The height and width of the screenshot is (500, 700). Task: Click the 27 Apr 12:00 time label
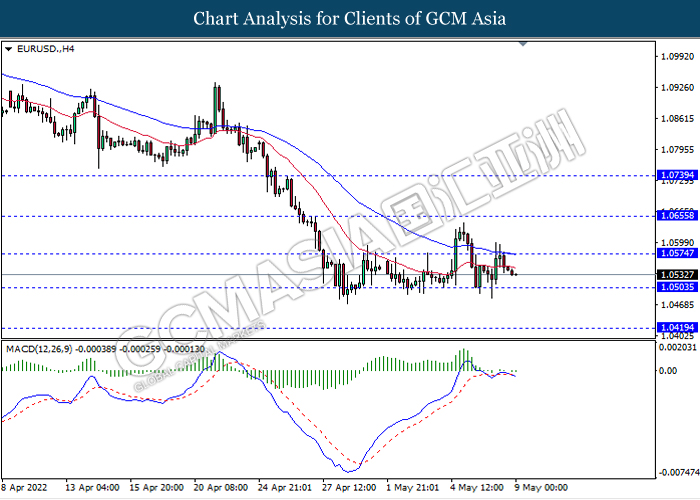349,487
